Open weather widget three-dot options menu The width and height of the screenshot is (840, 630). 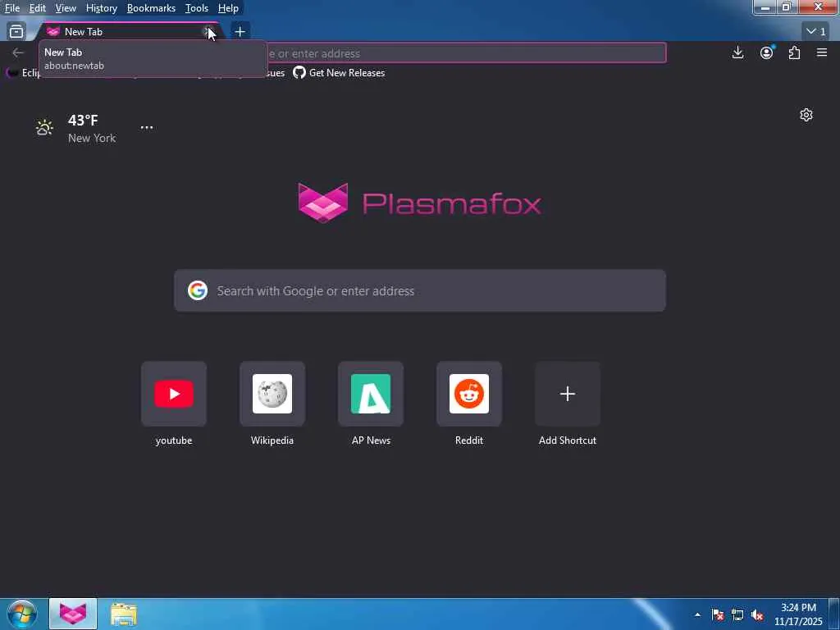tap(147, 127)
